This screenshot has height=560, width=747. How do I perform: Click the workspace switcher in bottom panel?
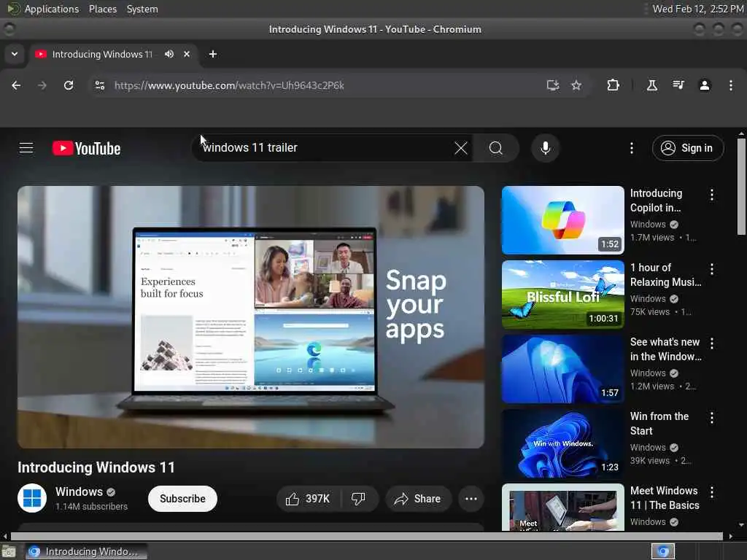[x=662, y=551]
